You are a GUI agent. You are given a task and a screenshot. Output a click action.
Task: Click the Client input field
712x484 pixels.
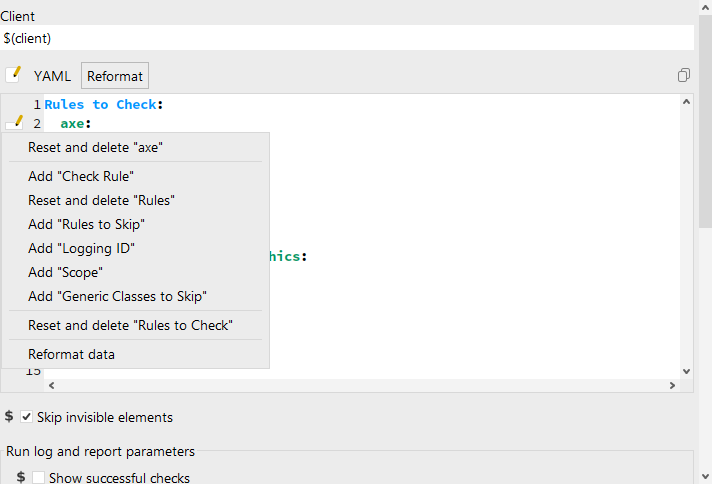coord(347,38)
